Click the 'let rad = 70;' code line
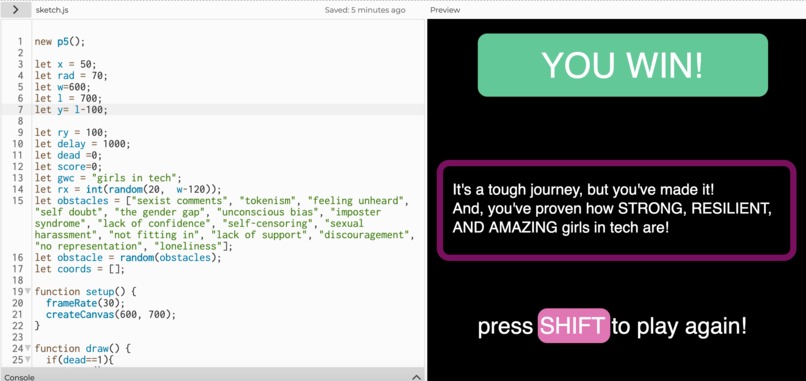This screenshot has height=381, width=806. pos(71,76)
